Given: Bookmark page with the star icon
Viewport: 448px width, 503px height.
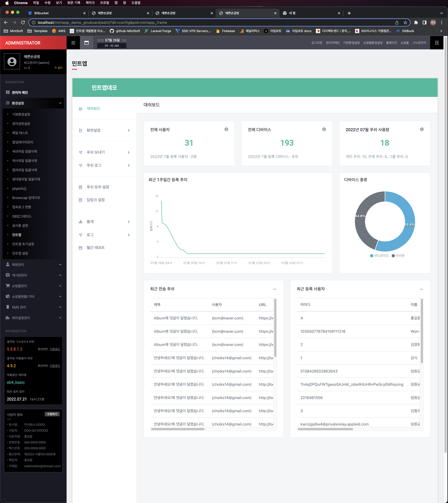Looking at the screenshot, I should [x=405, y=23].
